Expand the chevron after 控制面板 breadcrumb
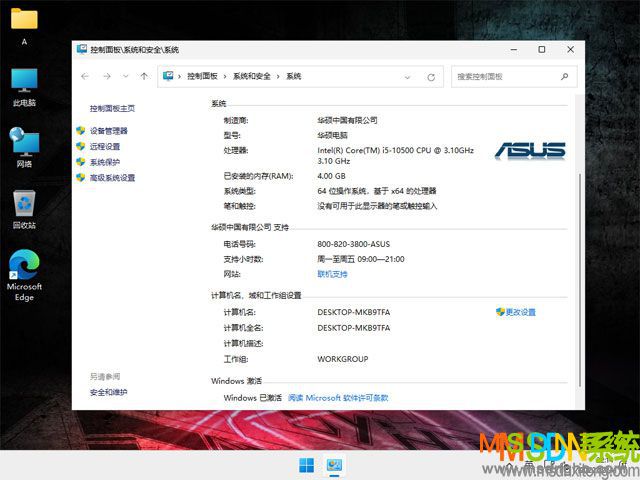Image resolution: width=640 pixels, height=480 pixels. [225, 77]
